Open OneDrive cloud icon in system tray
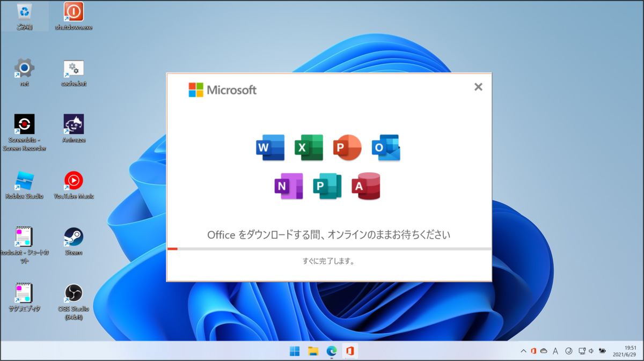Viewport: 644px width, 361px height. 544,351
